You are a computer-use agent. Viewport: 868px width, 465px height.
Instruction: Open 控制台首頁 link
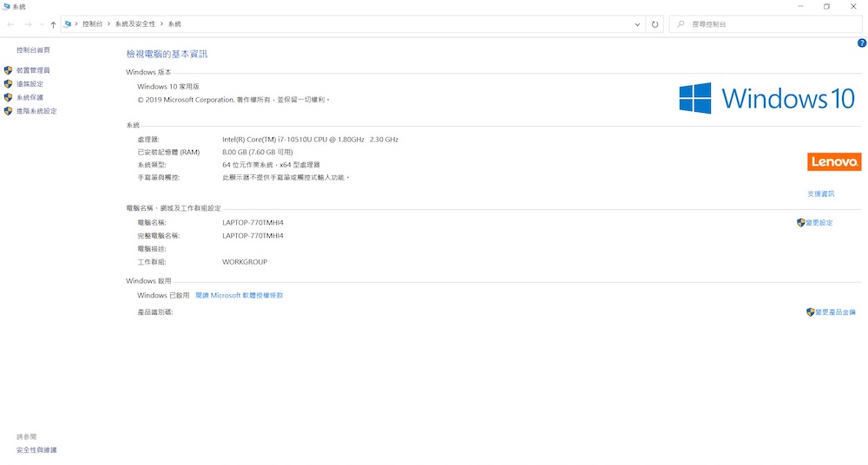33,49
